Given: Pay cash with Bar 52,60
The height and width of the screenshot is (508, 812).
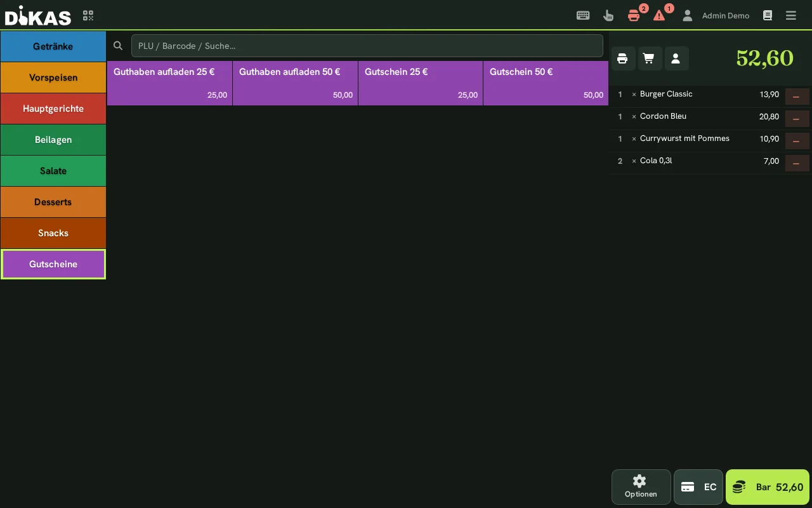Looking at the screenshot, I should click(768, 487).
